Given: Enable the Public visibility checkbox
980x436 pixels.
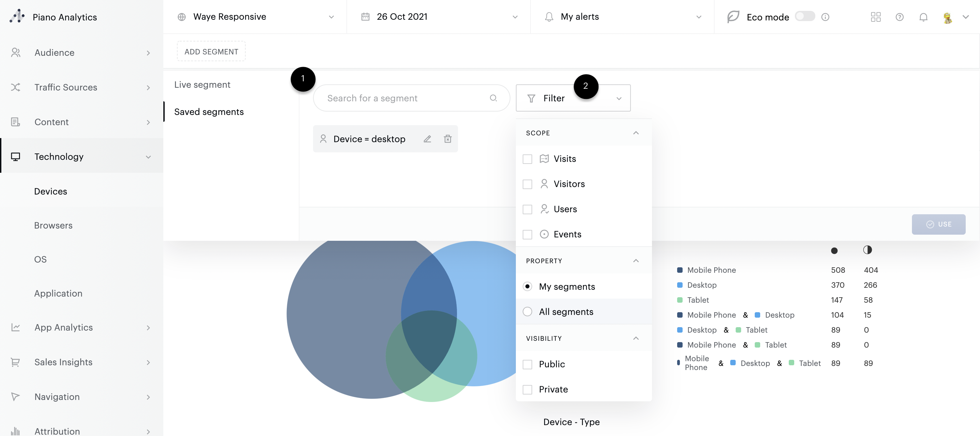Looking at the screenshot, I should (527, 364).
